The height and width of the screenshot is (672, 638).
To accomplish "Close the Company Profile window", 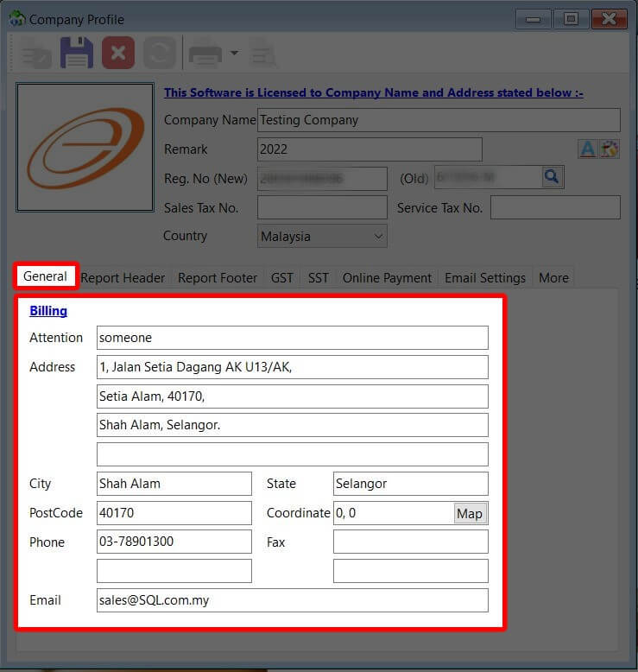I will 609,19.
